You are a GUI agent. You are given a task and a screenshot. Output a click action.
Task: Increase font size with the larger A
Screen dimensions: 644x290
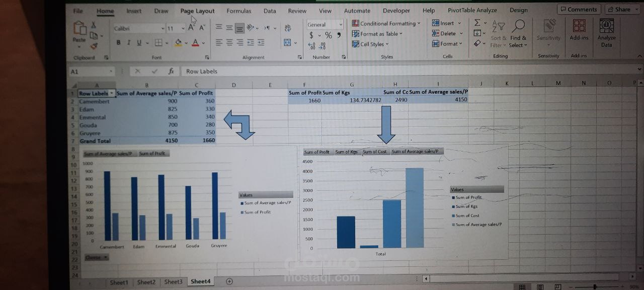[x=191, y=28]
